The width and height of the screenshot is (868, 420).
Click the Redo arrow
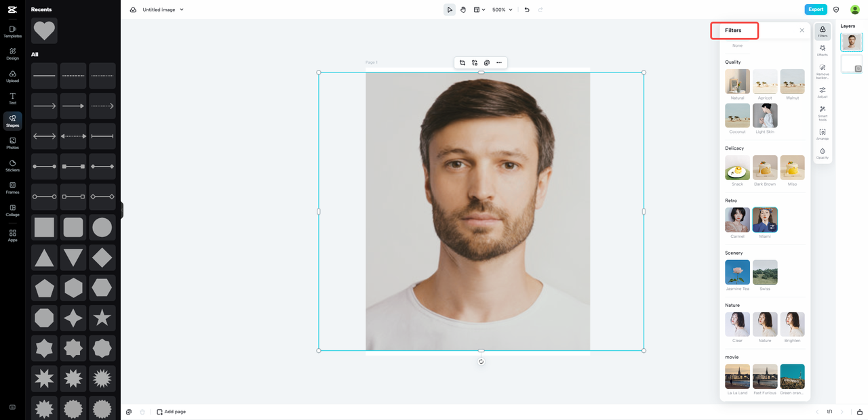[x=540, y=9]
